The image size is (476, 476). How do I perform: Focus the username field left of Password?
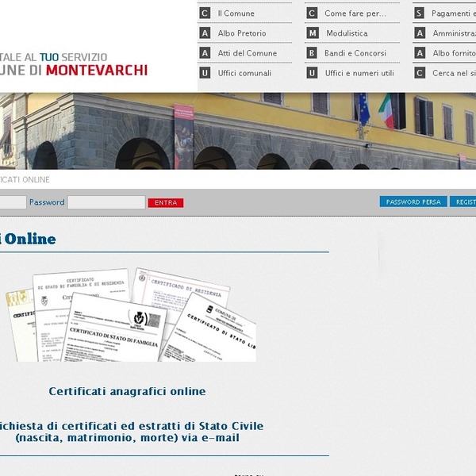pyautogui.click(x=13, y=202)
